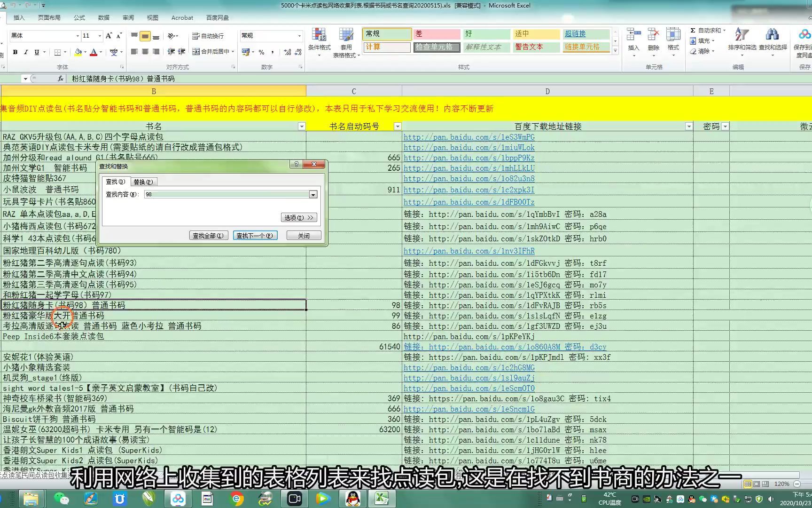Viewport: 812px width, 508px height.
Task: Click the text orientation icon
Action: (x=172, y=36)
